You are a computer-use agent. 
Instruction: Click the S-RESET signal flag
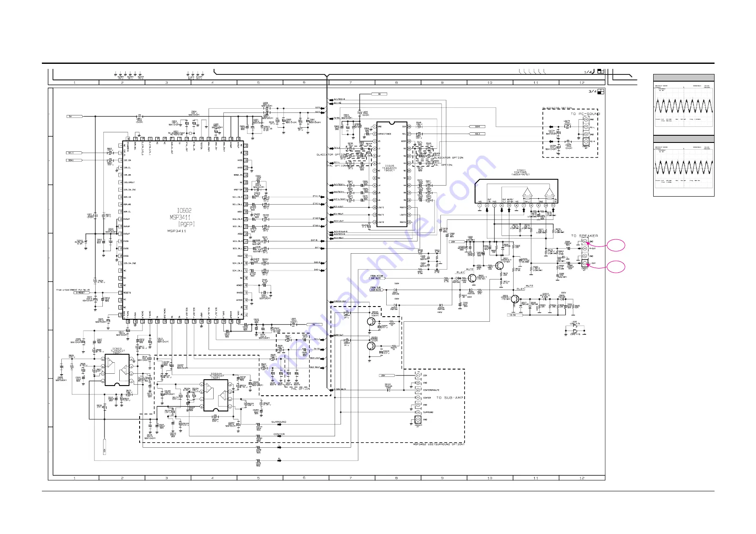tap(82, 293)
